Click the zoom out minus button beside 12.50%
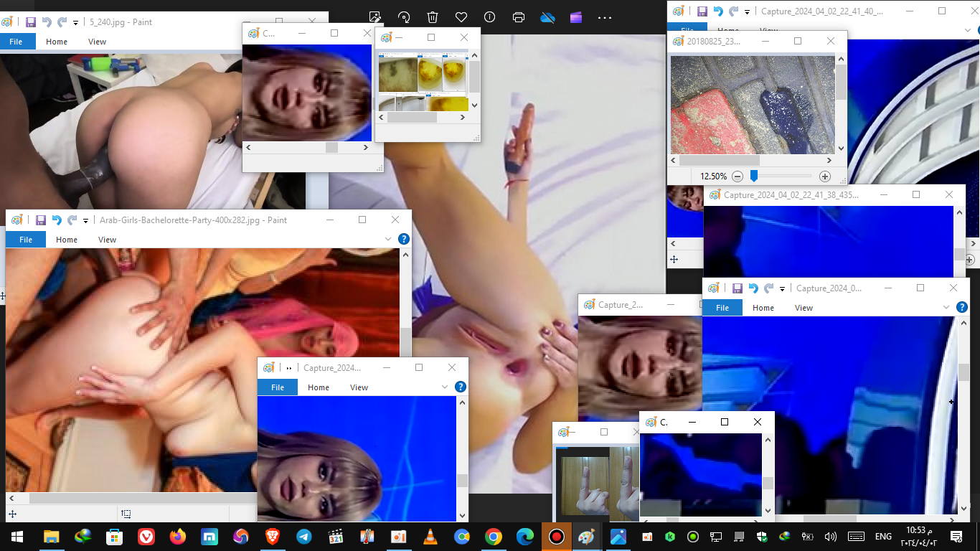This screenshot has height=551, width=980. coord(738,176)
